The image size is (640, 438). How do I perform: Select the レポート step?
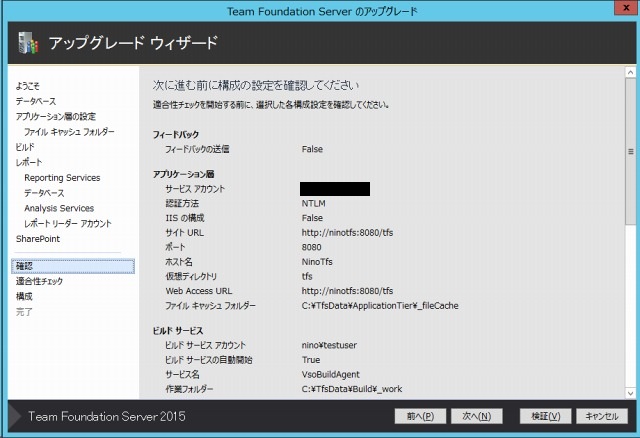click(29, 162)
